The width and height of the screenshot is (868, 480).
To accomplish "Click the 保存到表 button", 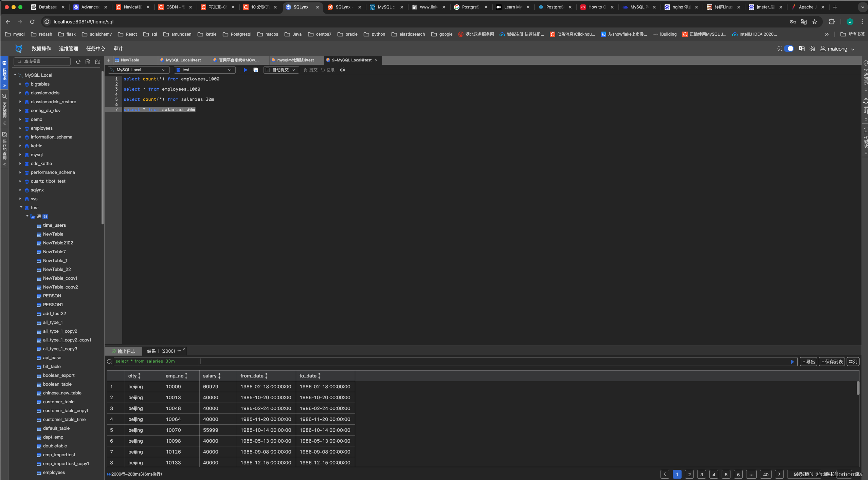I will click(832, 361).
